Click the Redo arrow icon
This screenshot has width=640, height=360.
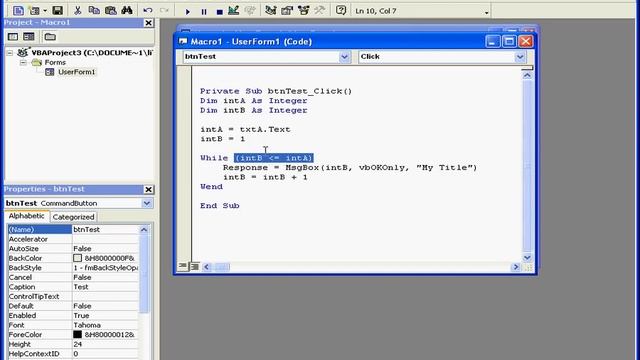(x=164, y=11)
